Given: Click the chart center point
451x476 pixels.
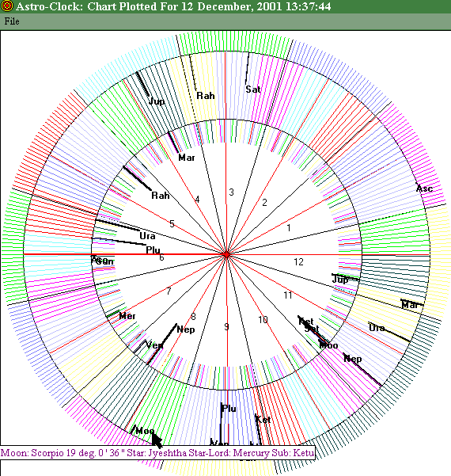Looking at the screenshot, I should (226, 254).
